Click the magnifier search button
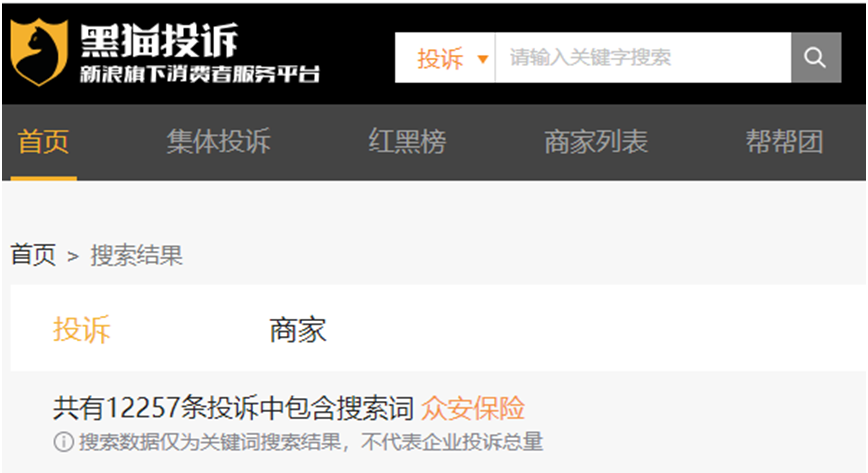Viewport: 868px width, 473px height. pyautogui.click(x=816, y=58)
